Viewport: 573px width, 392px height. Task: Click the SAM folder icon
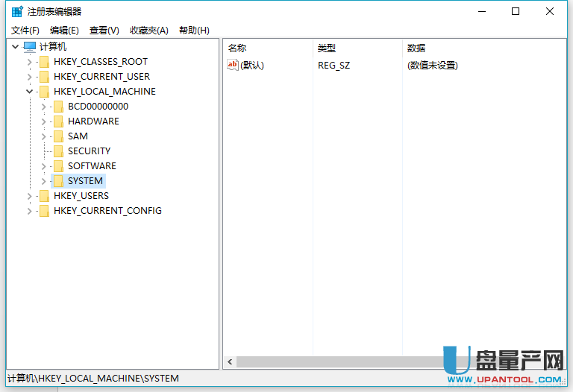pyautogui.click(x=58, y=136)
